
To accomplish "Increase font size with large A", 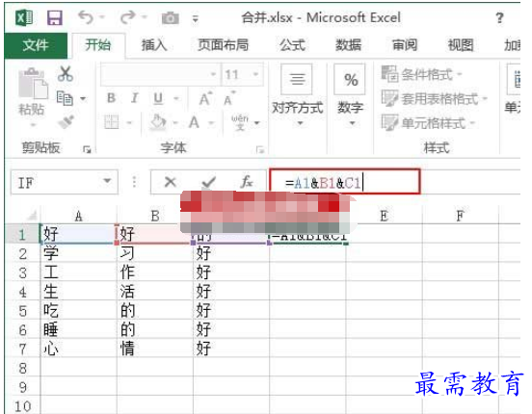I will (205, 98).
